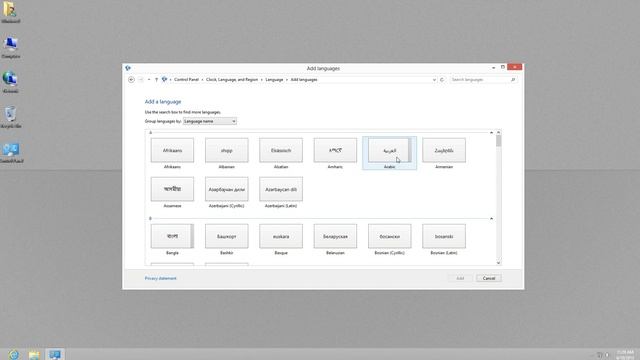Click the window's title bar system icon
Image resolution: width=640 pixels, height=360 pixels.
click(x=128, y=68)
